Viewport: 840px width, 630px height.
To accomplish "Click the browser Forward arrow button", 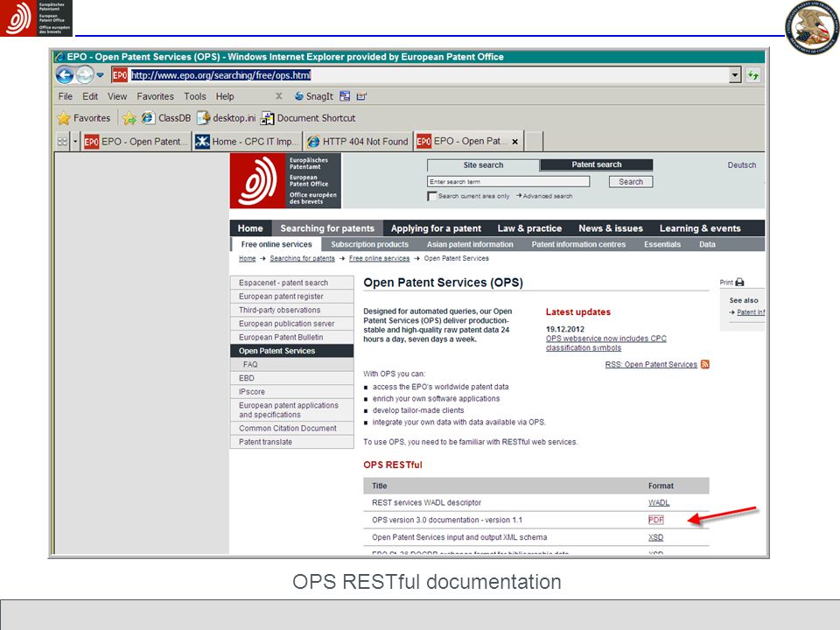I will tap(85, 75).
